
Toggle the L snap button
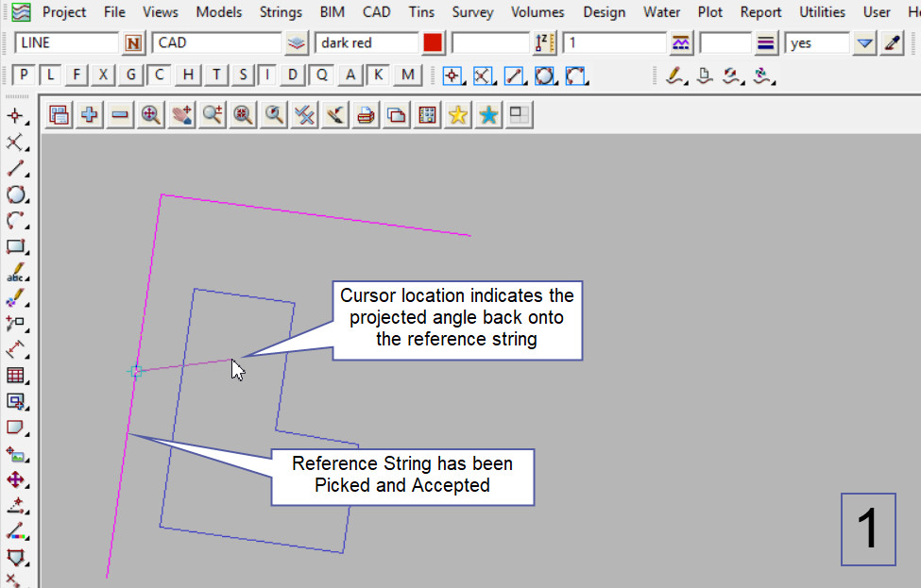(52, 76)
